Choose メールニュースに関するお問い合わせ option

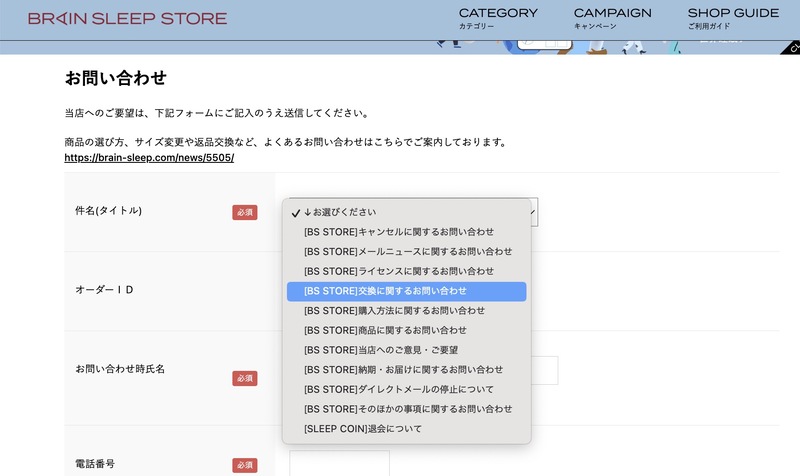pos(407,252)
